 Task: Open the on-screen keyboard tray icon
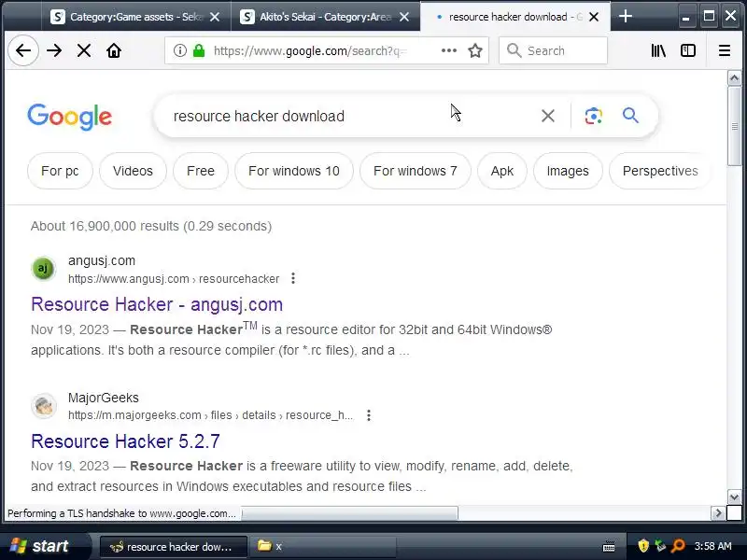pos(609,546)
